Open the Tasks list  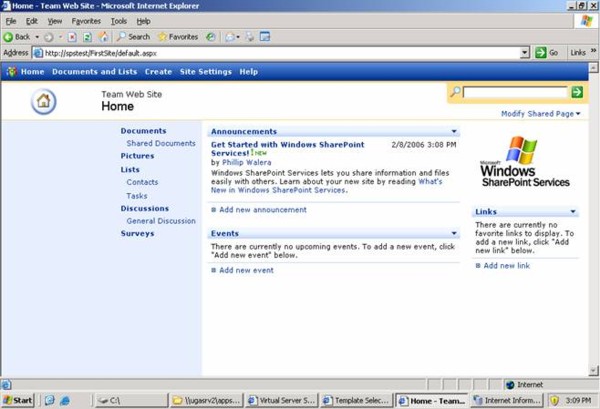click(x=137, y=196)
